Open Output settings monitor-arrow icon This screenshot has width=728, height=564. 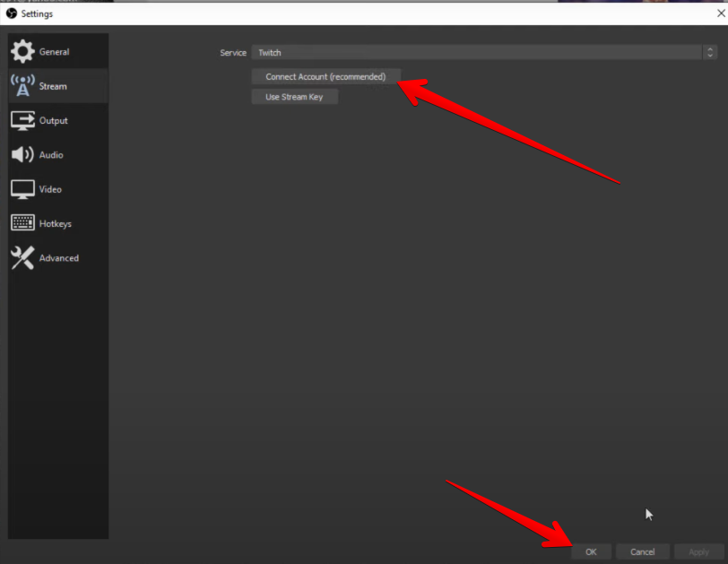(22, 121)
